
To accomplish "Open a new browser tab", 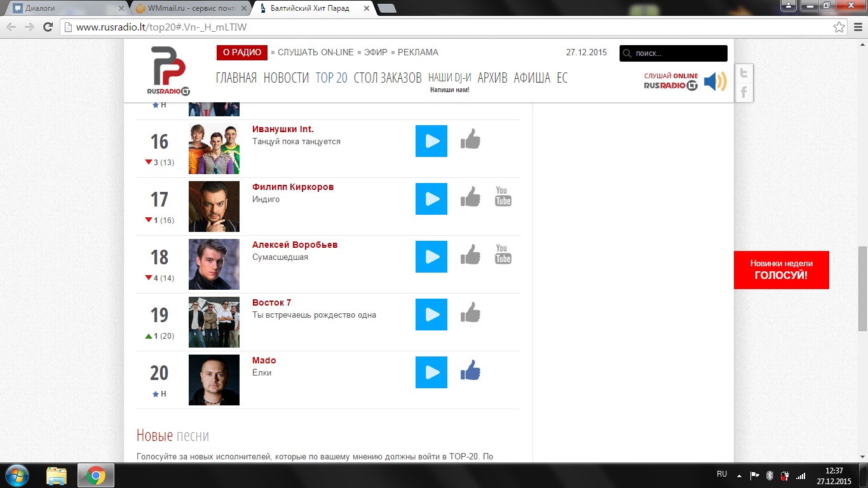I will click(386, 8).
